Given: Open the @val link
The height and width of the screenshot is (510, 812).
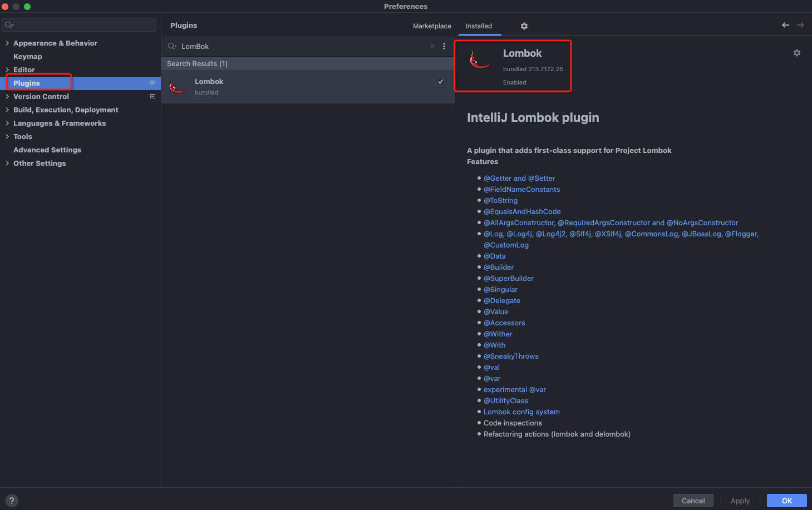Looking at the screenshot, I should click(x=491, y=367).
